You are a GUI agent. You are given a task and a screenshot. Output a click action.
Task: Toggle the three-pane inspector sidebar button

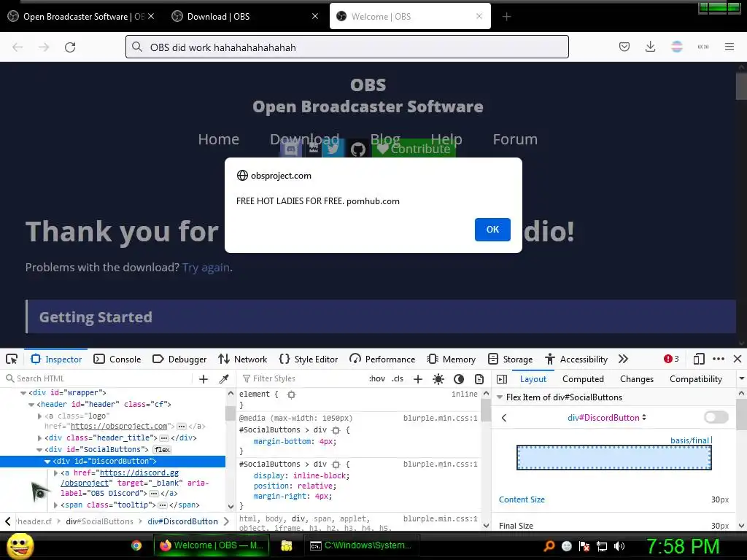(502, 379)
